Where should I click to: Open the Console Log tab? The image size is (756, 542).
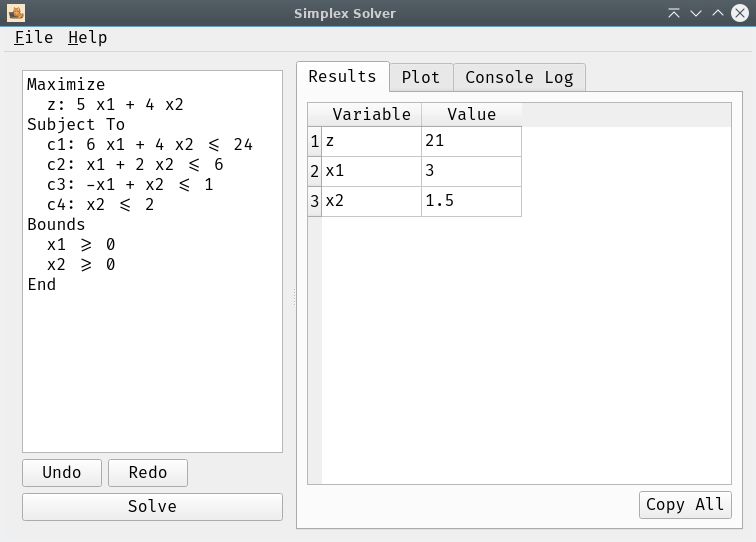(x=519, y=77)
